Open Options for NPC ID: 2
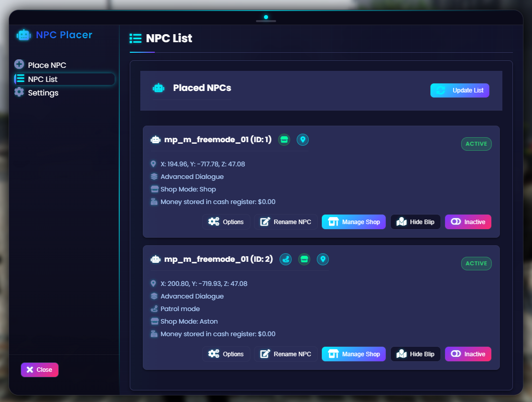 coord(226,354)
